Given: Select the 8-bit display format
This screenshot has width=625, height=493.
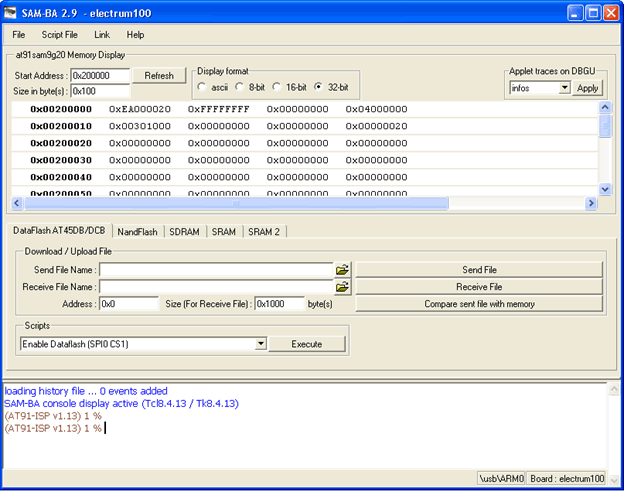Looking at the screenshot, I should [x=240, y=87].
